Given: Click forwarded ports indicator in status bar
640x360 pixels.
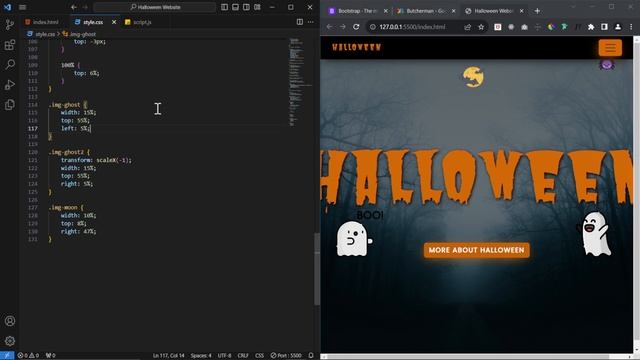Looking at the screenshot, I should pos(51,355).
